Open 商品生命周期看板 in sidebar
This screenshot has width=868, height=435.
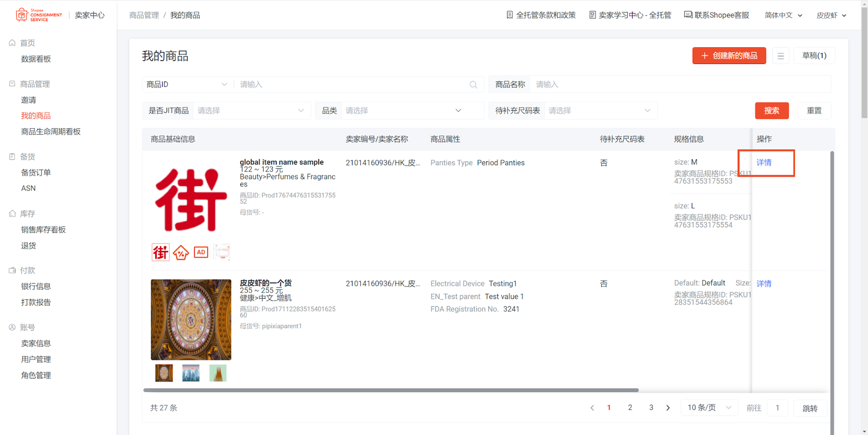[x=50, y=131]
